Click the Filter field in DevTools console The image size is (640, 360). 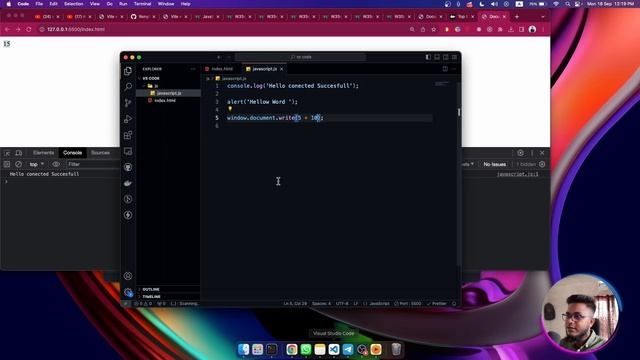point(93,164)
